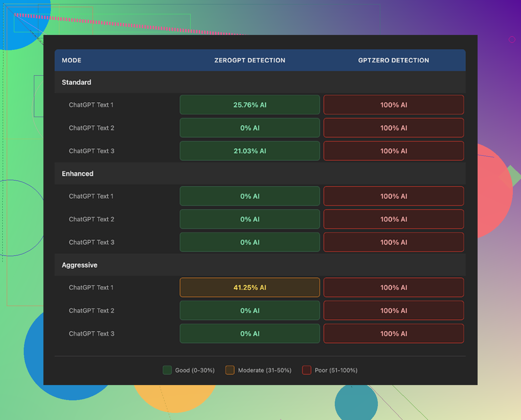Click the Poor (51-100%) legend label

click(x=336, y=370)
